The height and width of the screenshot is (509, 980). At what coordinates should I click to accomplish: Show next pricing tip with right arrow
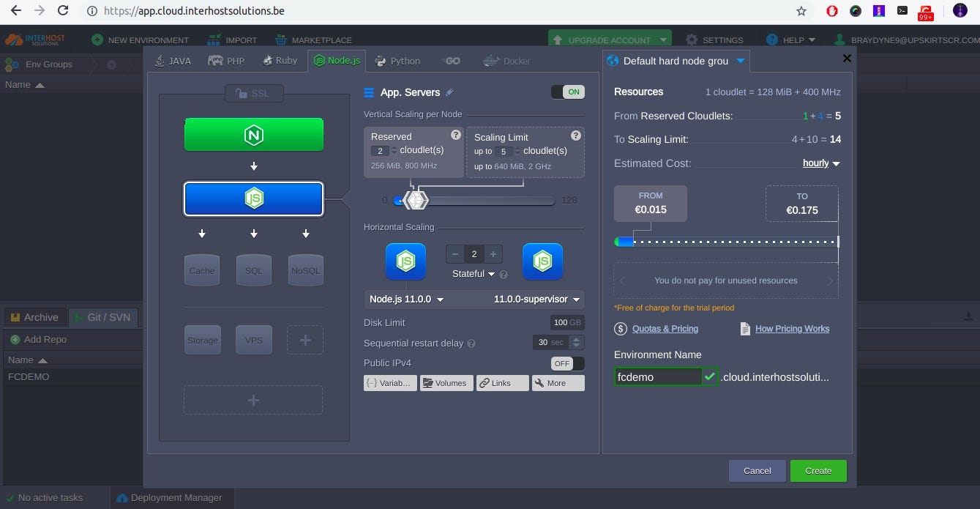(830, 280)
